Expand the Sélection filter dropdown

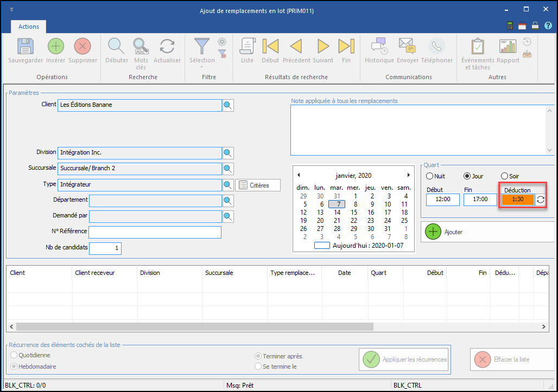(x=202, y=67)
